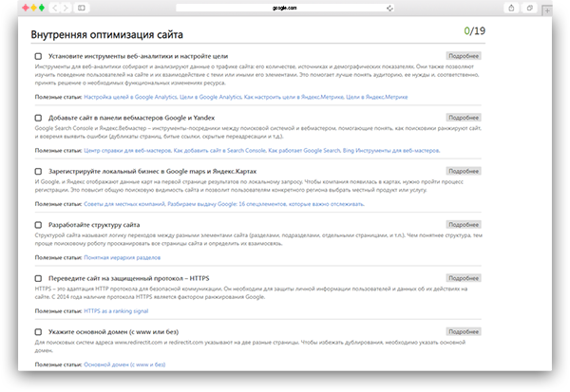Tick 'Разработайте структуру сайта' checkbox
Image resolution: width=570 pixels, height=392 pixels.
(x=37, y=225)
